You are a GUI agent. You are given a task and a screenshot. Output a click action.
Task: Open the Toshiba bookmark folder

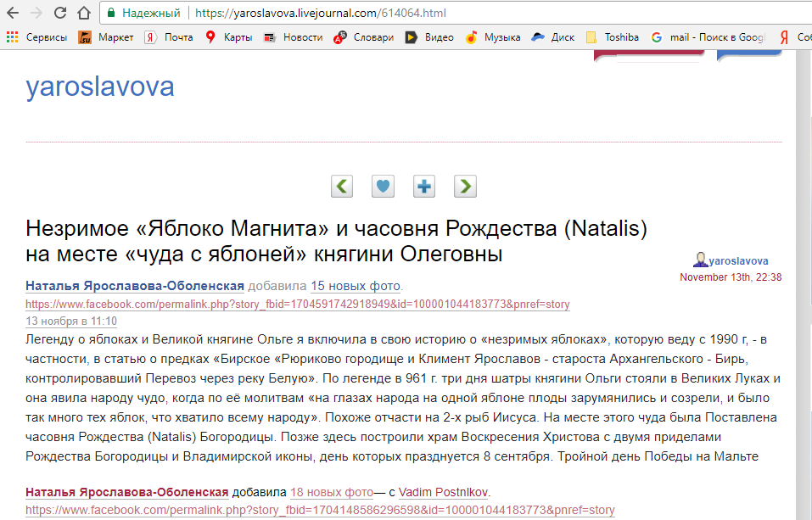[x=612, y=37]
